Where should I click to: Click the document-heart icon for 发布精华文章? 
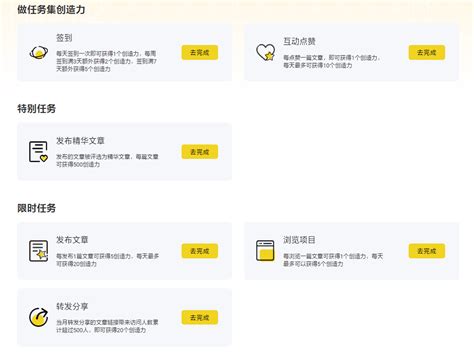39,152
